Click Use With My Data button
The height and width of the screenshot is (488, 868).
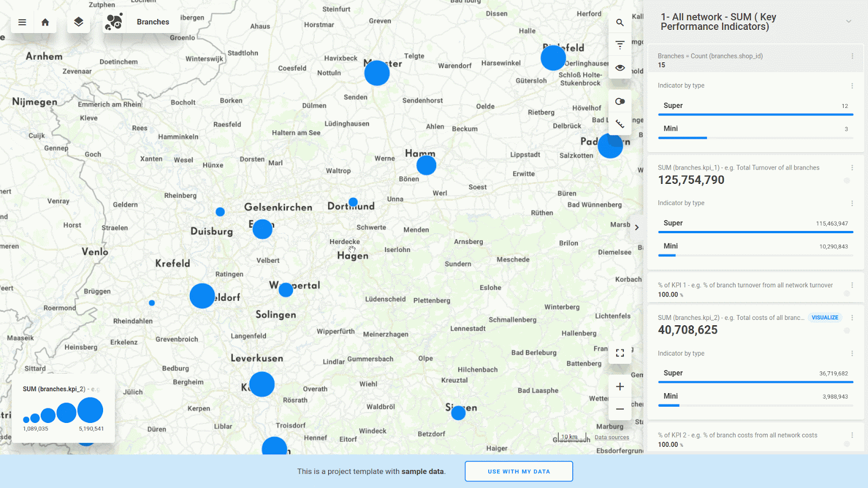[x=519, y=471]
